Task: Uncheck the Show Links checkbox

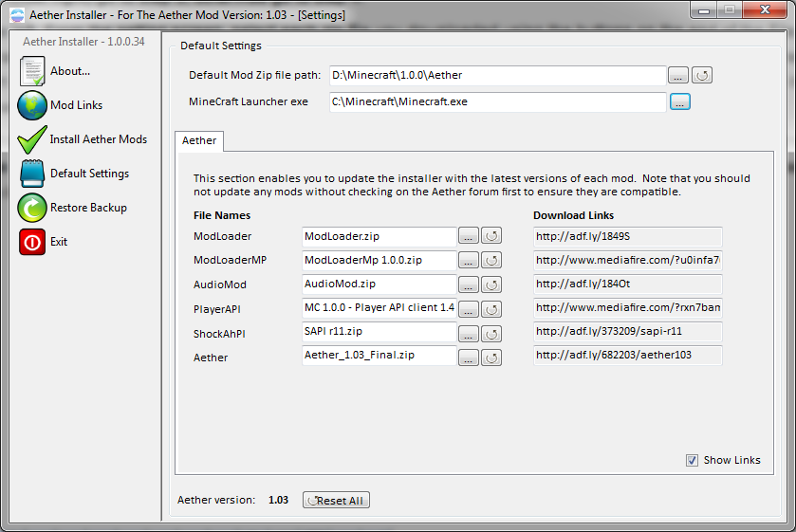Action: [x=692, y=461]
